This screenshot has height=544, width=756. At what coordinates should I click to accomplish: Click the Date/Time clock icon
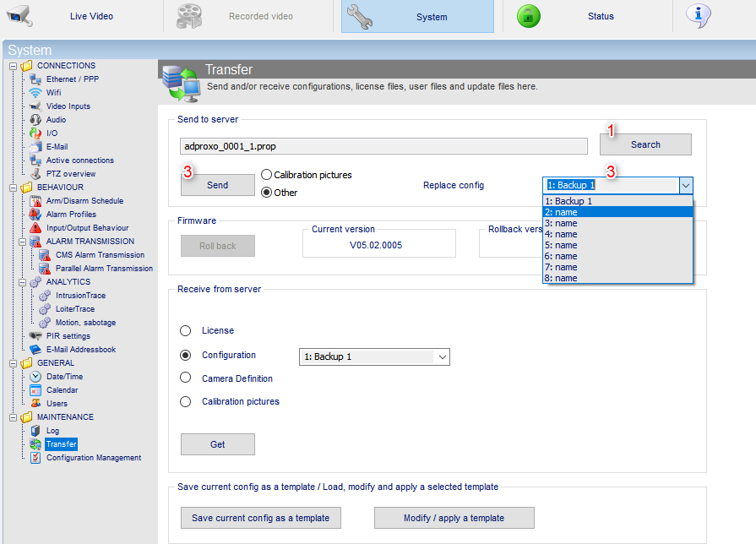click(35, 376)
